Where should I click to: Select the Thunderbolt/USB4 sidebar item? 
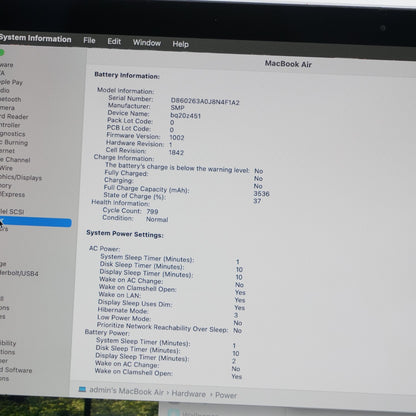click(19, 273)
